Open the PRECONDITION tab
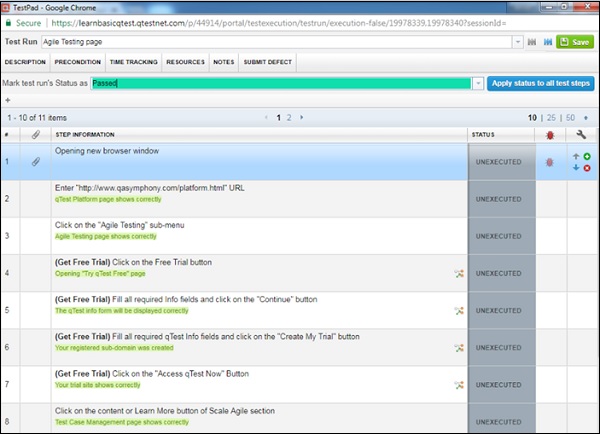 click(x=78, y=62)
